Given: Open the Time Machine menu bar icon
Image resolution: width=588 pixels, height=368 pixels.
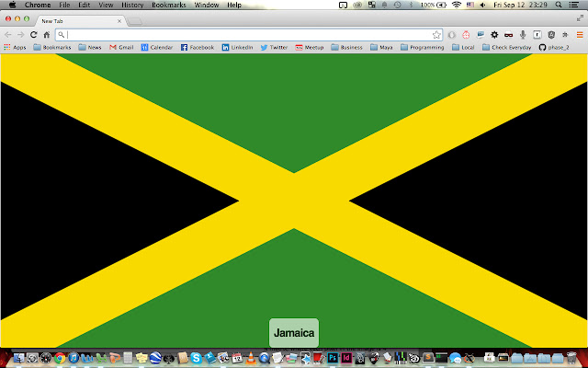Looking at the screenshot, I should click(397, 5).
